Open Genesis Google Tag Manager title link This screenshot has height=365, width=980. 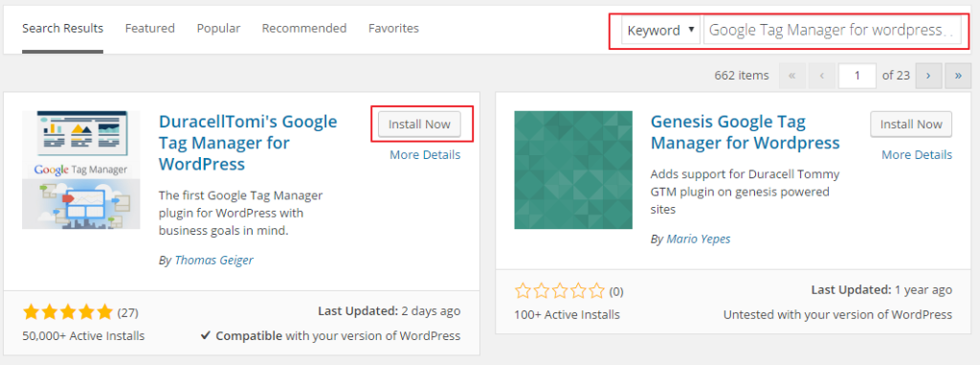(x=745, y=132)
